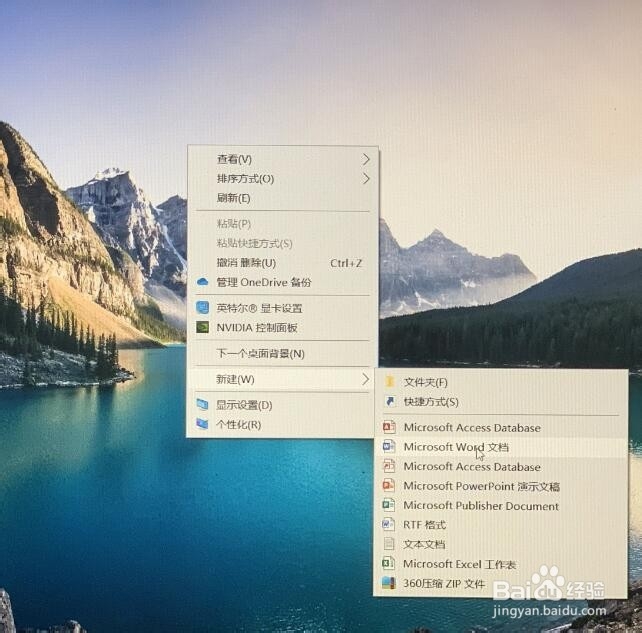
Task: Create a new RTF 格式 file
Action: 500,525
